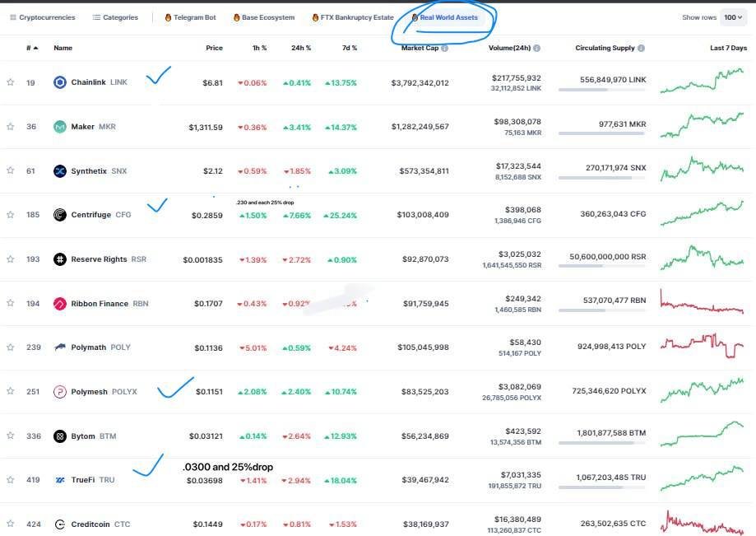This screenshot has width=756, height=536.
Task: Show the Market Cap info tooltip icon
Action: tap(444, 48)
